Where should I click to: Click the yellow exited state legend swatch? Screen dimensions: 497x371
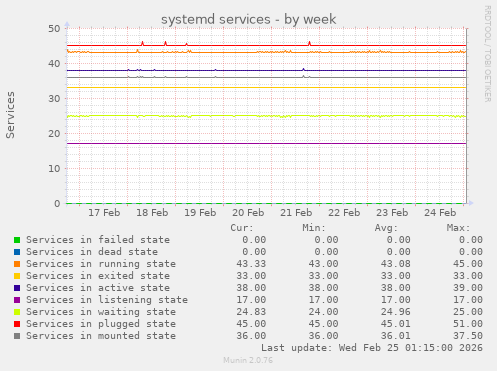pyautogui.click(x=17, y=276)
